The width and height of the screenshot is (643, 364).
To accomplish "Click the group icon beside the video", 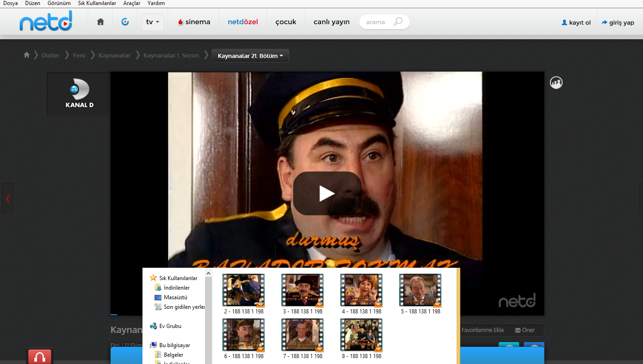I will pos(556,83).
